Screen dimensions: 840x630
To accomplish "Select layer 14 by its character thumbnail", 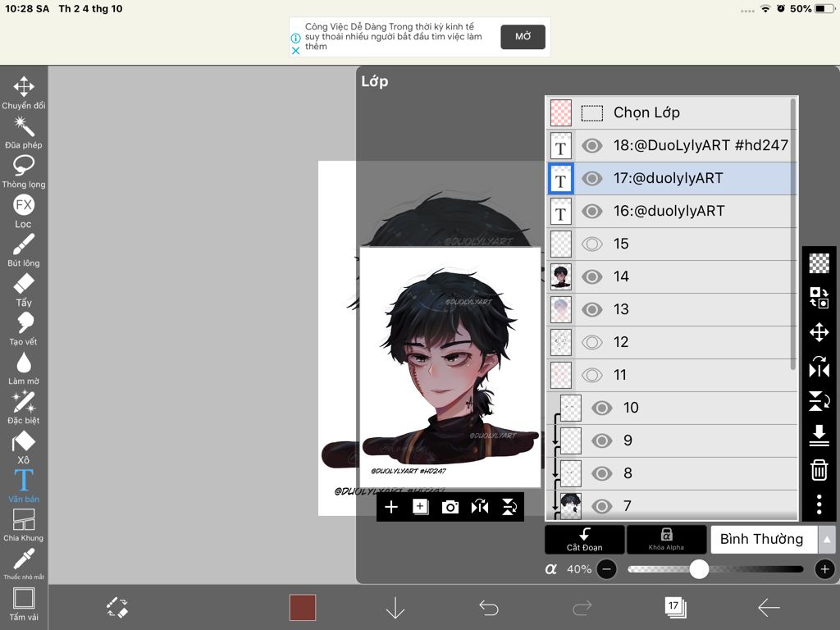I will click(561, 276).
